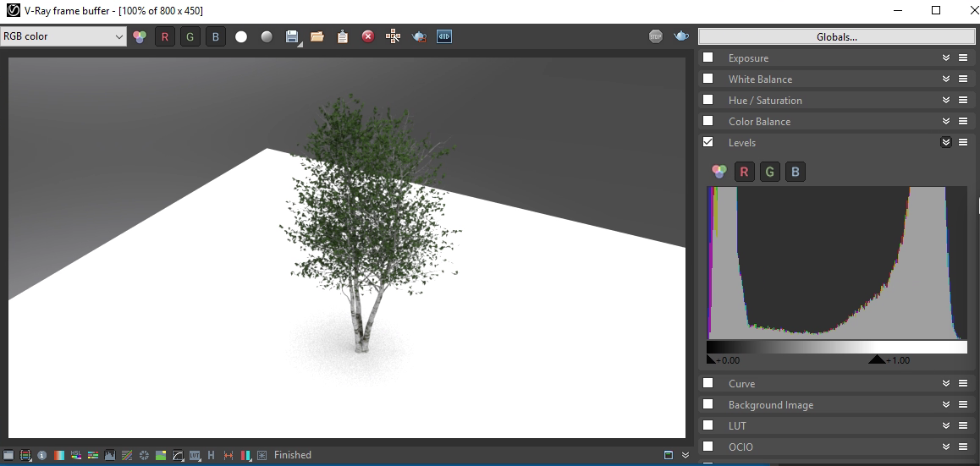Expand the Curve rollout chevron
Viewport: 980px width, 466px height.
point(946,384)
